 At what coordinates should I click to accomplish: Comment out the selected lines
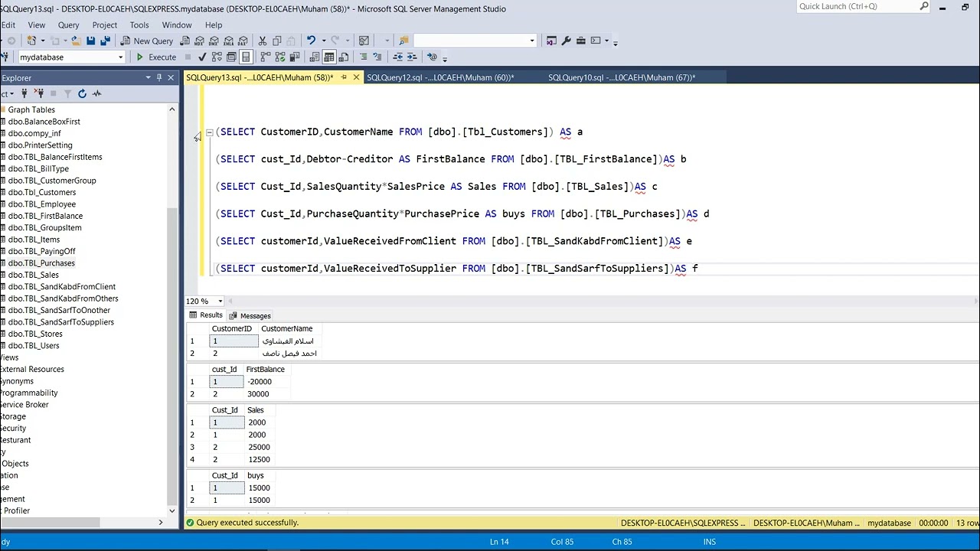point(364,57)
